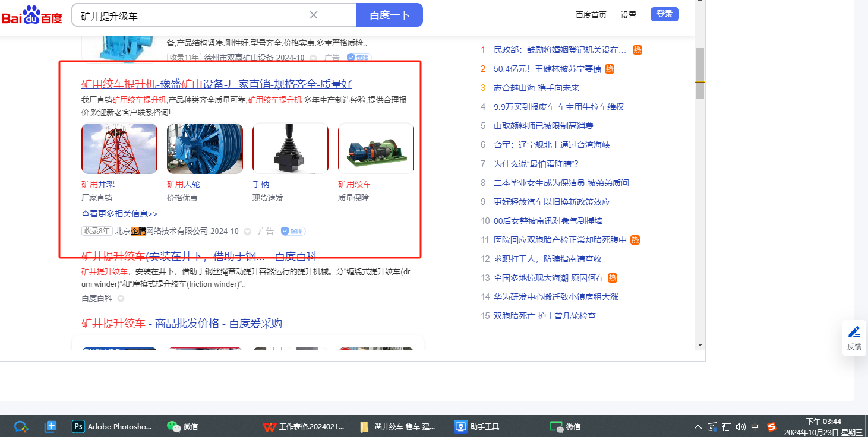Screen dimensions: 868x437
Task: Expand the arrow beside the 百度百科 source
Action: (121, 299)
